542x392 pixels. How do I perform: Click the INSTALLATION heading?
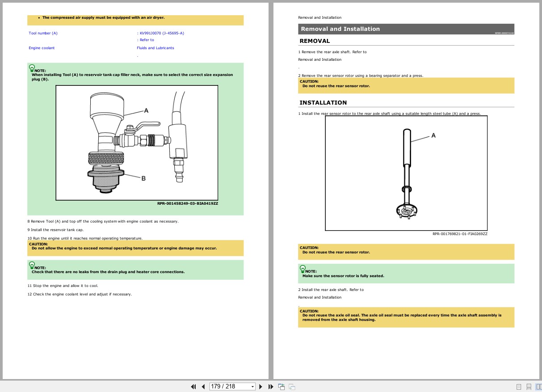click(323, 103)
